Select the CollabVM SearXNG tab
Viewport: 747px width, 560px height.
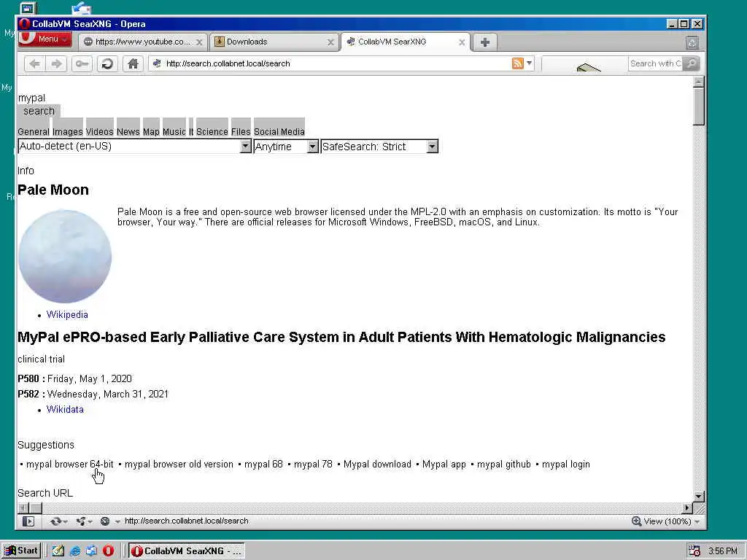(406, 42)
